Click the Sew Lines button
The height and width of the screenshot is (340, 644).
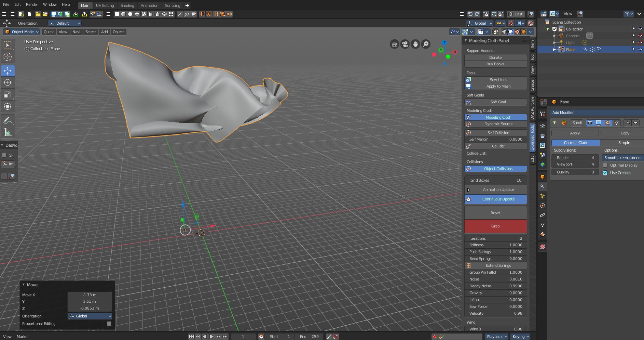click(495, 80)
